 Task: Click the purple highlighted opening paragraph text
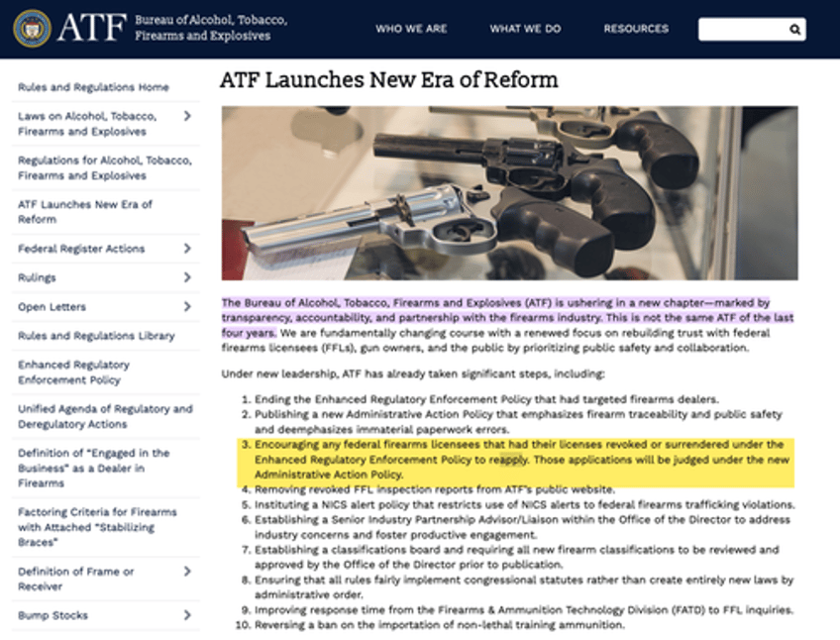click(x=507, y=317)
